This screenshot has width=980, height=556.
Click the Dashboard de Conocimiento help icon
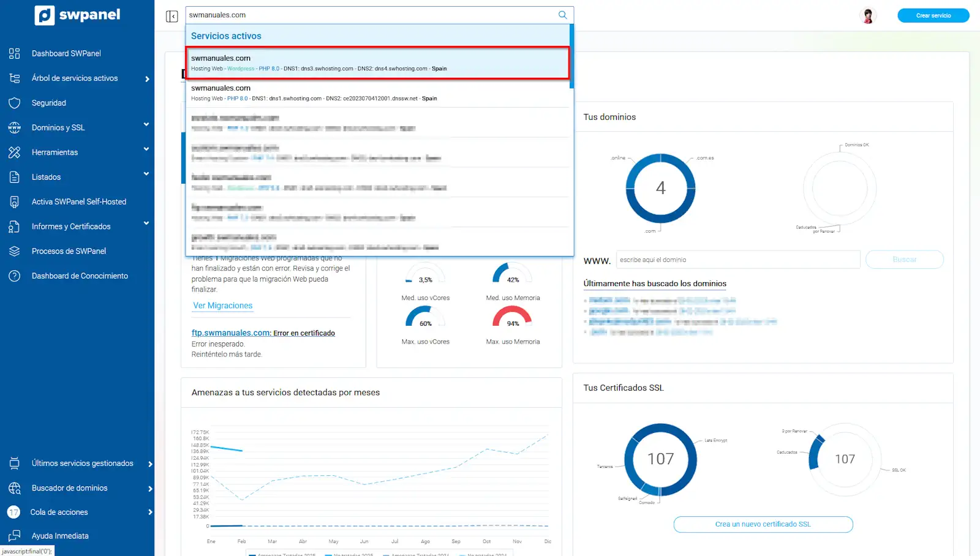[x=15, y=276]
